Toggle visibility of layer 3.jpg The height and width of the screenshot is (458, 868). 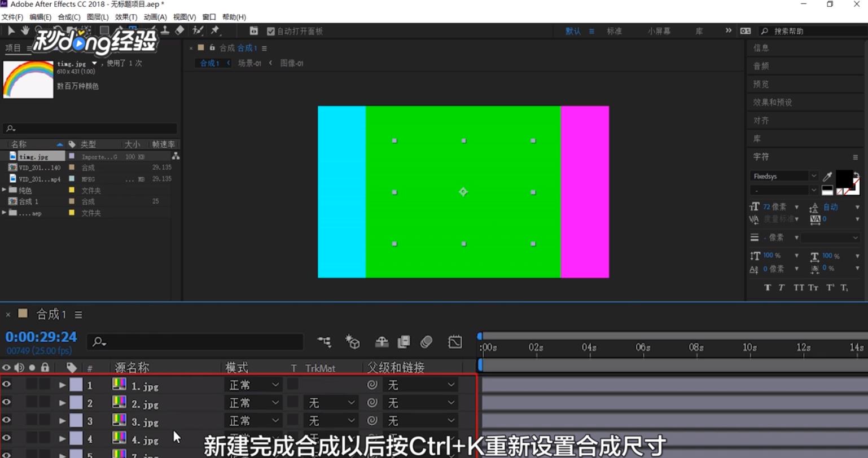6,421
